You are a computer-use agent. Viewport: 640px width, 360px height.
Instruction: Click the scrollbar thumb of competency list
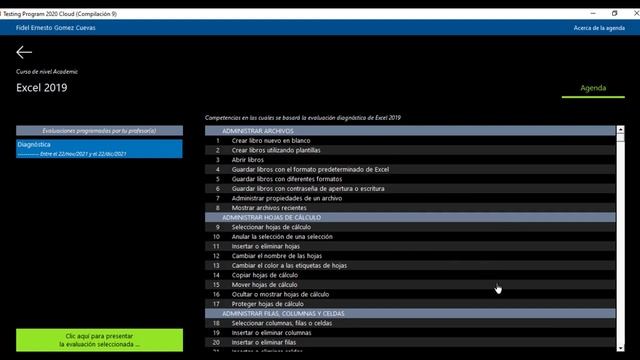tap(620, 138)
